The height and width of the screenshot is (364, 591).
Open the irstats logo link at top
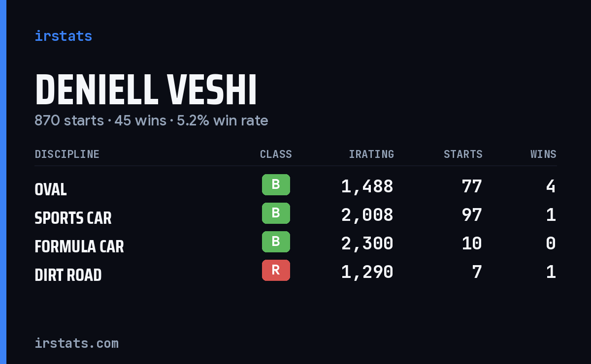[x=63, y=36]
